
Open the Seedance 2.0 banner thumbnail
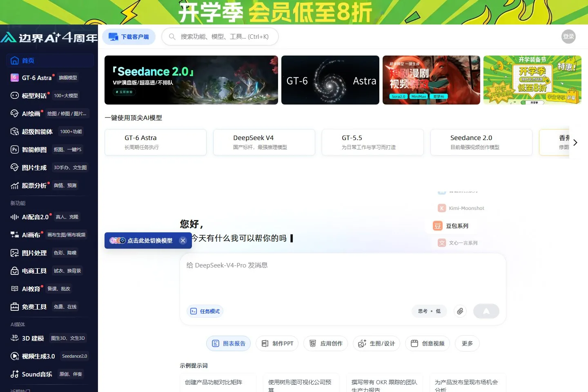(191, 80)
